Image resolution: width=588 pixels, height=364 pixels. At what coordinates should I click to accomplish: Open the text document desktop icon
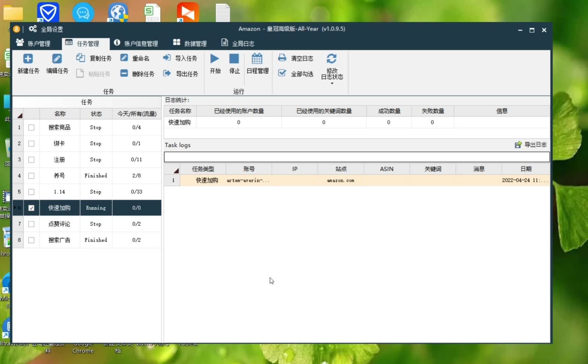(x=223, y=13)
